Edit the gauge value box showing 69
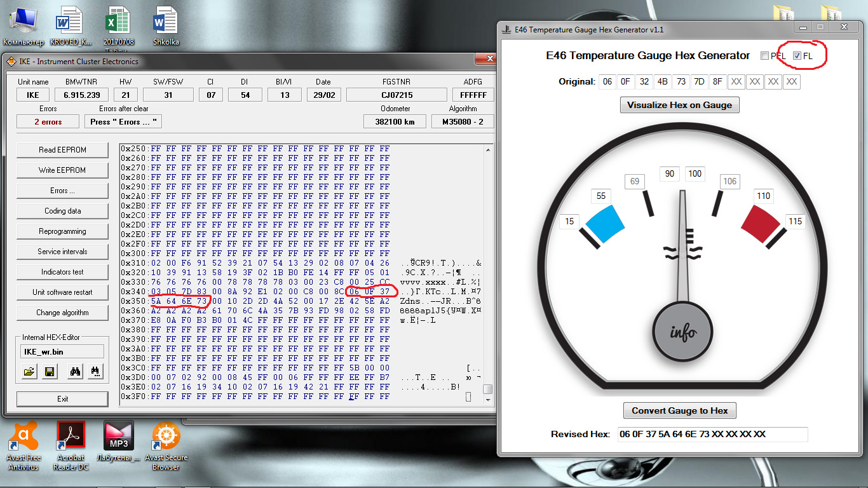Viewport: 868px width, 488px height. (x=635, y=181)
